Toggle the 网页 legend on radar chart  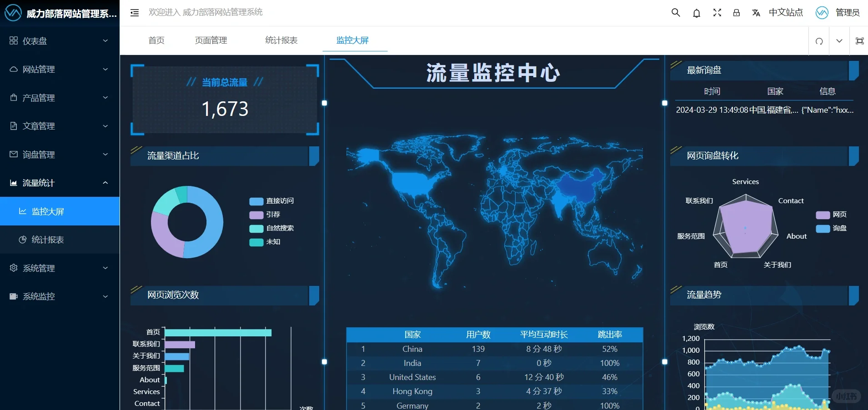coord(833,215)
